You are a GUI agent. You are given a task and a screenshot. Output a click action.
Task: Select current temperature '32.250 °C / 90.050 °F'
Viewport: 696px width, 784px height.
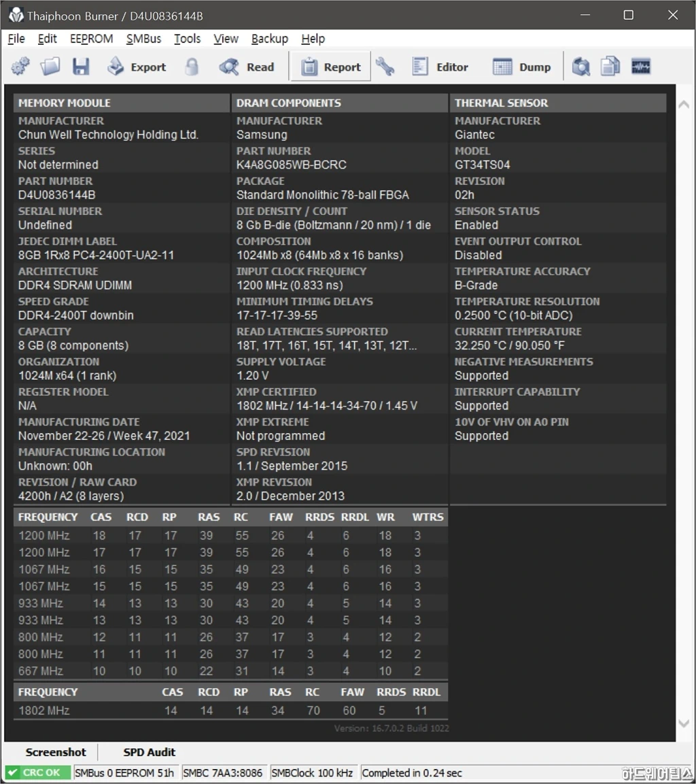coord(510,345)
